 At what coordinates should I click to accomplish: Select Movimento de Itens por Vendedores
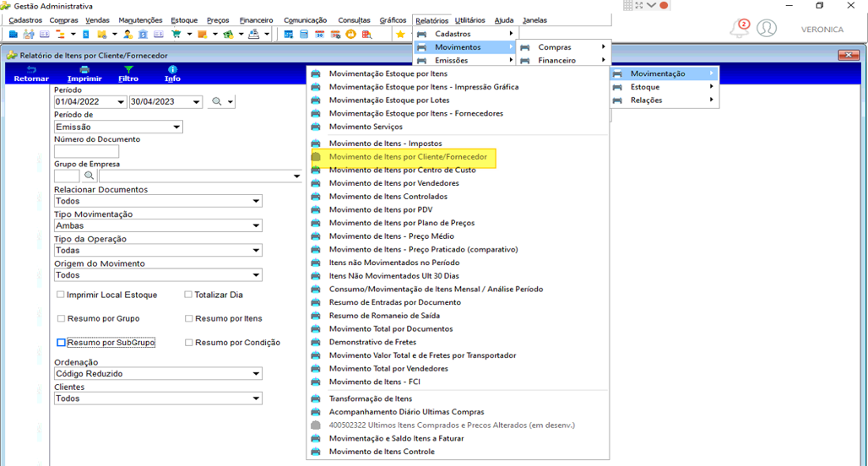click(x=393, y=183)
